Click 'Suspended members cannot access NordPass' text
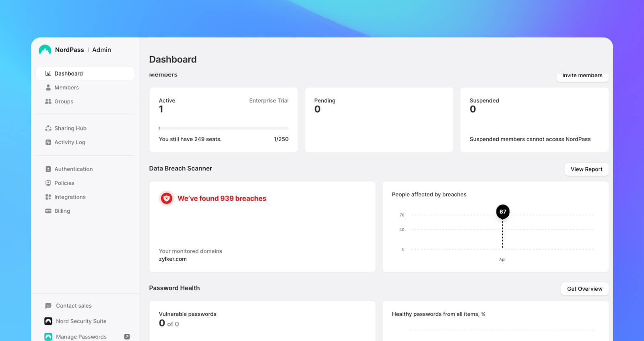This screenshot has width=644, height=341. (530, 139)
